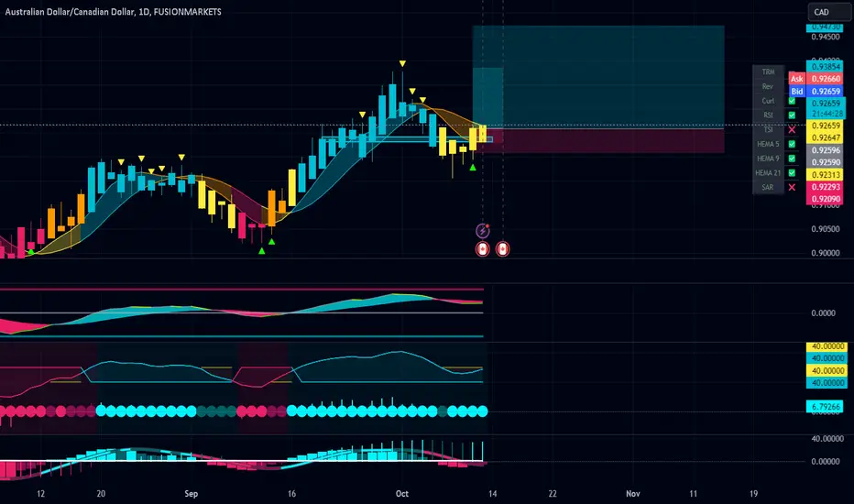Click the HEMA 5 label
The height and width of the screenshot is (504, 854).
point(768,144)
